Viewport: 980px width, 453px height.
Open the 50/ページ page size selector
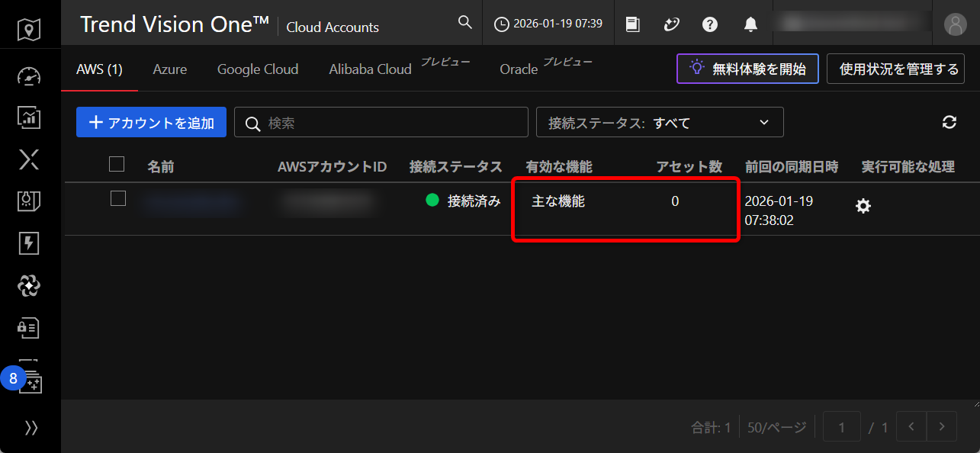tap(776, 428)
